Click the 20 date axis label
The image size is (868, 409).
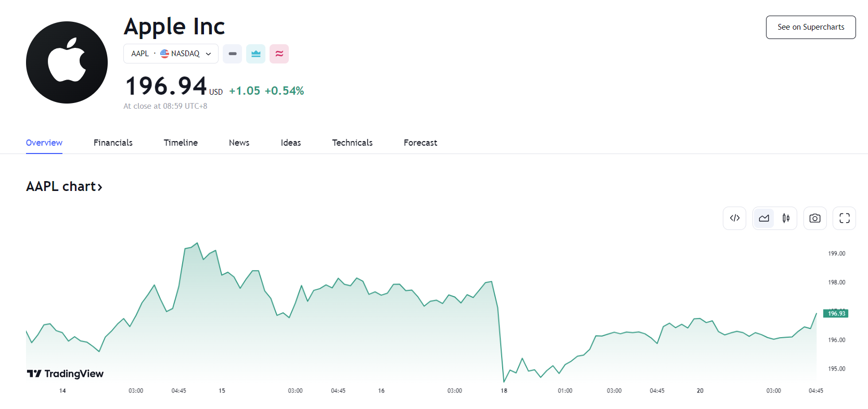[700, 391]
